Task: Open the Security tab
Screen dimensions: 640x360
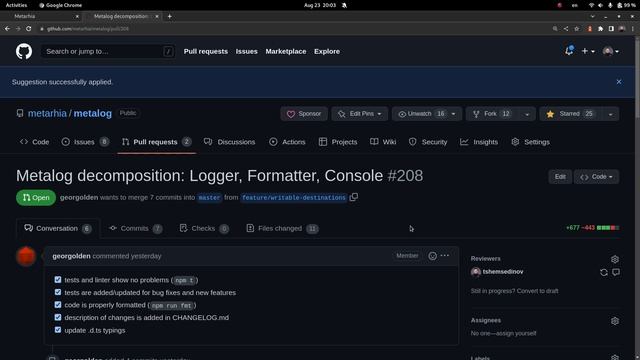Action: click(428, 142)
